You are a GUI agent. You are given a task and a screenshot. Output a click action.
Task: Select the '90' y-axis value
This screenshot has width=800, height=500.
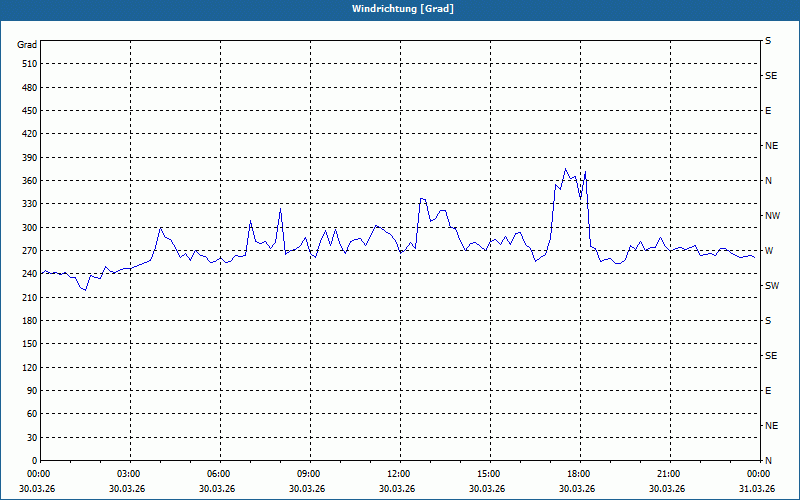[32, 391]
